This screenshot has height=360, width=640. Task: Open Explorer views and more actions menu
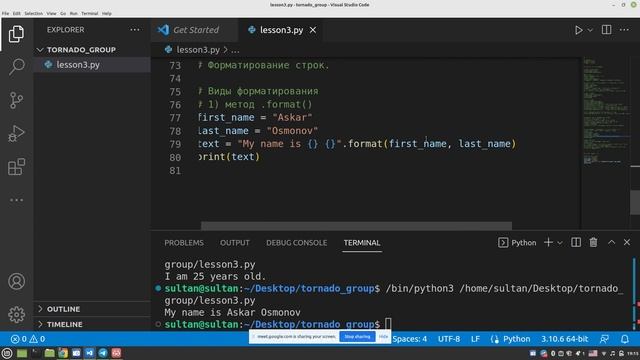click(135, 30)
